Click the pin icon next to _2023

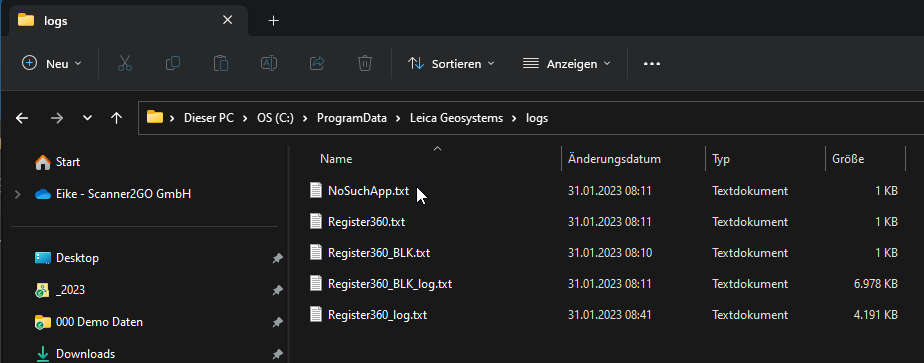click(x=278, y=290)
